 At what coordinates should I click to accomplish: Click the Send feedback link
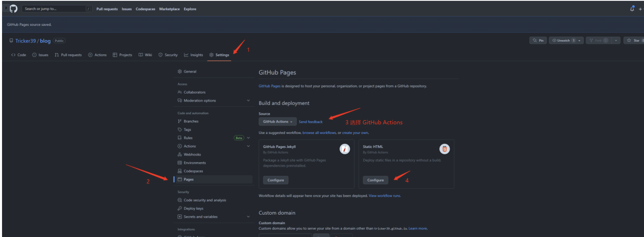coord(311,122)
